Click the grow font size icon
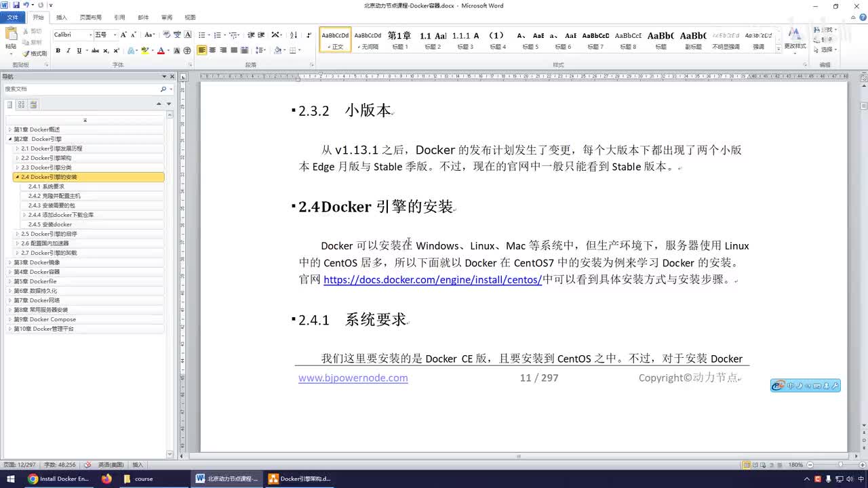This screenshot has width=868, height=488. [123, 35]
